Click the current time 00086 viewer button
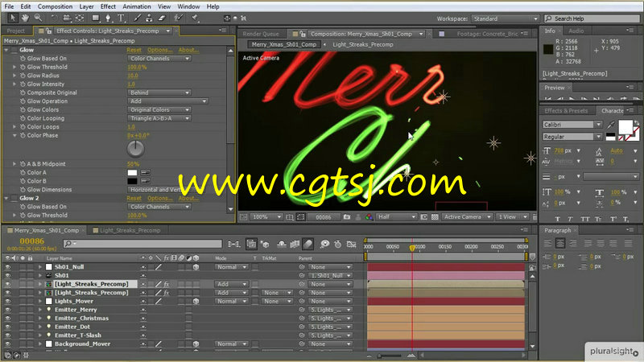Screen dimensions: 644x362 coord(324,216)
